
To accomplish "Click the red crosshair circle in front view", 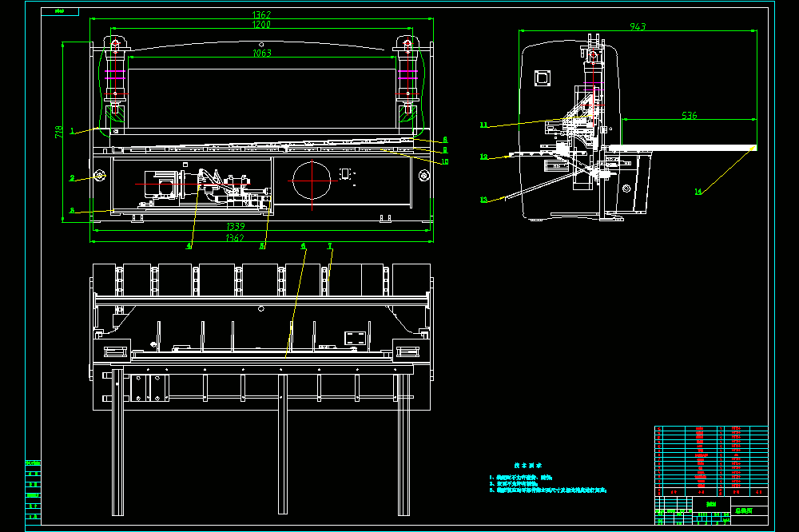I will click(312, 181).
